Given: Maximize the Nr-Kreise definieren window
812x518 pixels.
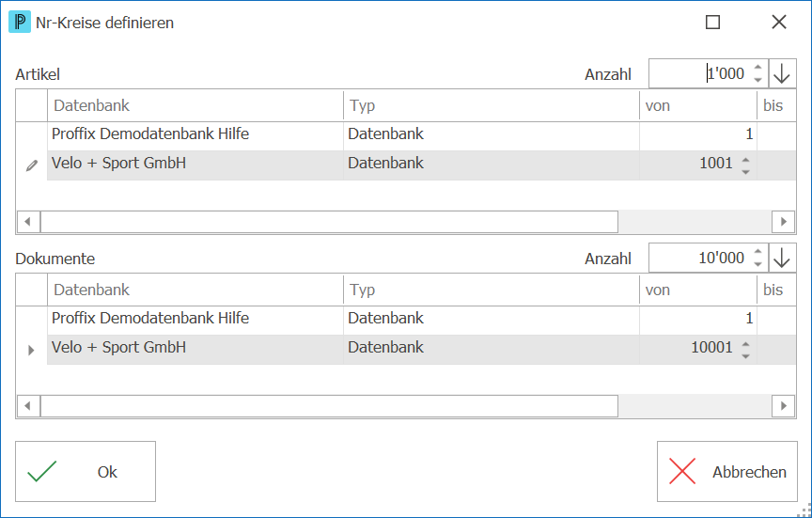Looking at the screenshot, I should click(x=713, y=23).
